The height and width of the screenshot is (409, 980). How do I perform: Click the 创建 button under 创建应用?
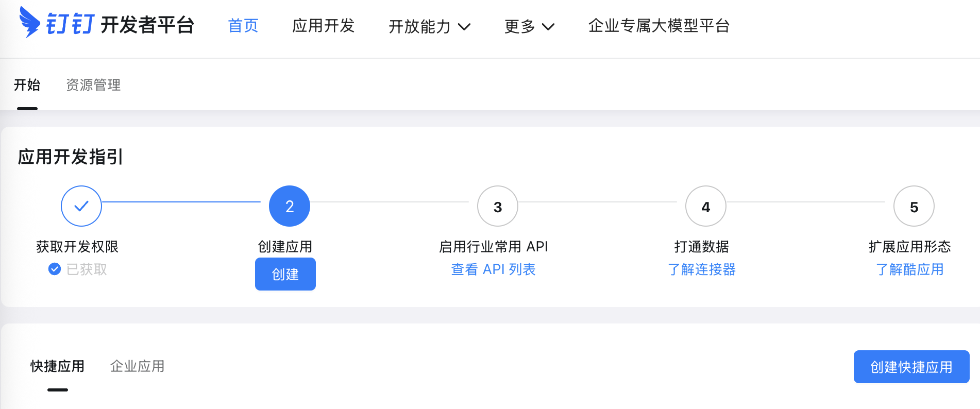pos(285,274)
